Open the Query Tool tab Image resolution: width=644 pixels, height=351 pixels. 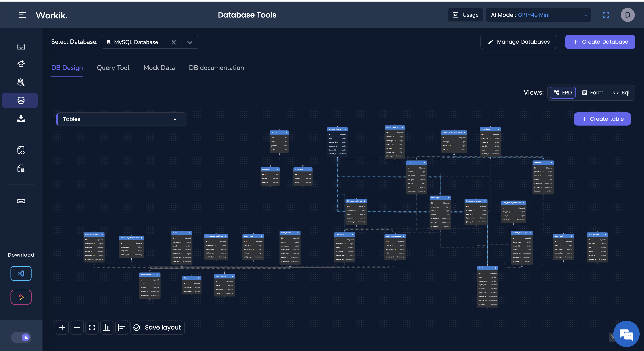(113, 68)
